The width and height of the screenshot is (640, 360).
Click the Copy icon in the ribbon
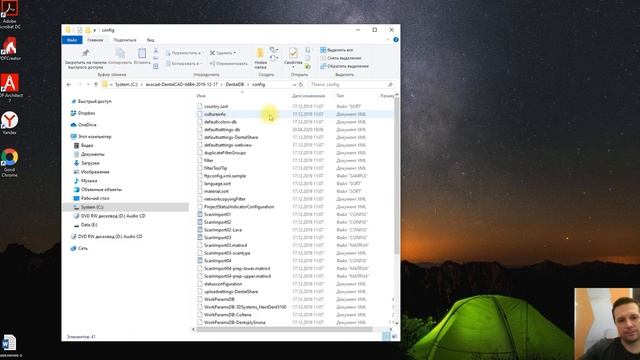point(120,53)
